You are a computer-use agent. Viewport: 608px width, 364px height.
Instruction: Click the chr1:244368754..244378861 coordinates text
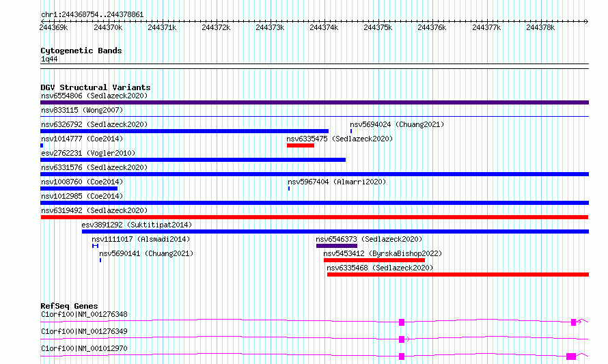[x=92, y=14]
